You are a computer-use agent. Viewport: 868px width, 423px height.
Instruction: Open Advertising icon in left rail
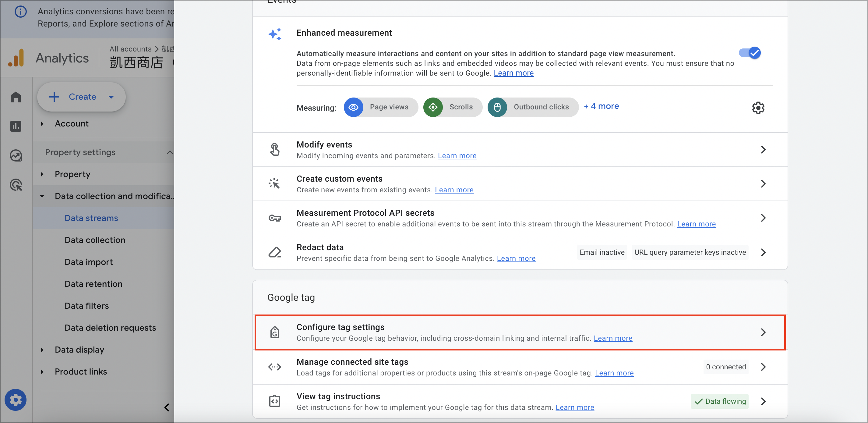tap(16, 185)
